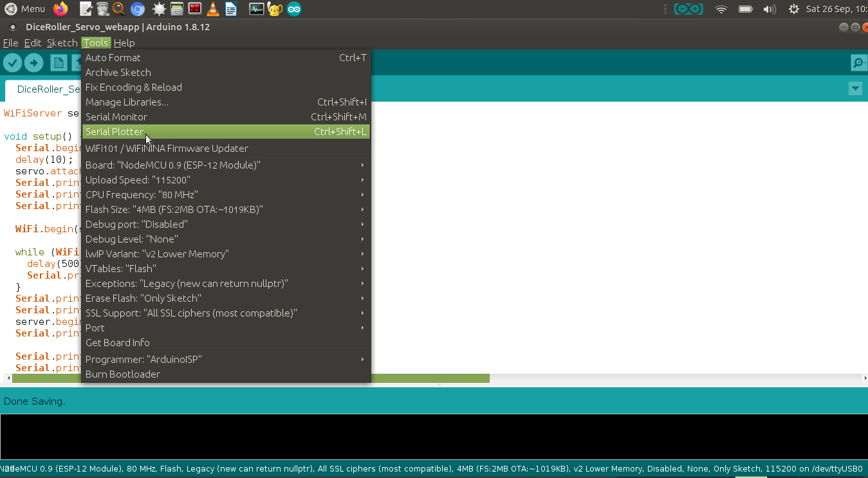
Task: Click the Upload arrow toolbar icon
Action: (33, 62)
